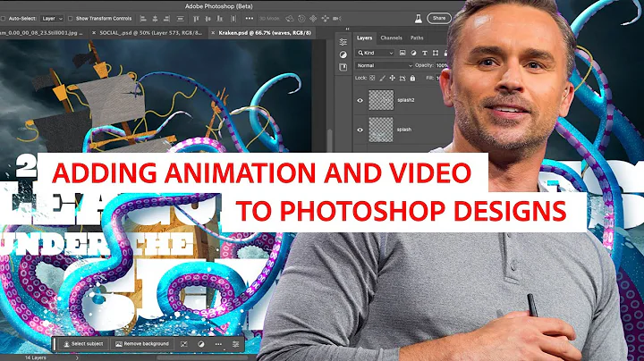Expand the status bar 14 Layers arrow
The width and height of the screenshot is (644, 361).
(77, 357)
